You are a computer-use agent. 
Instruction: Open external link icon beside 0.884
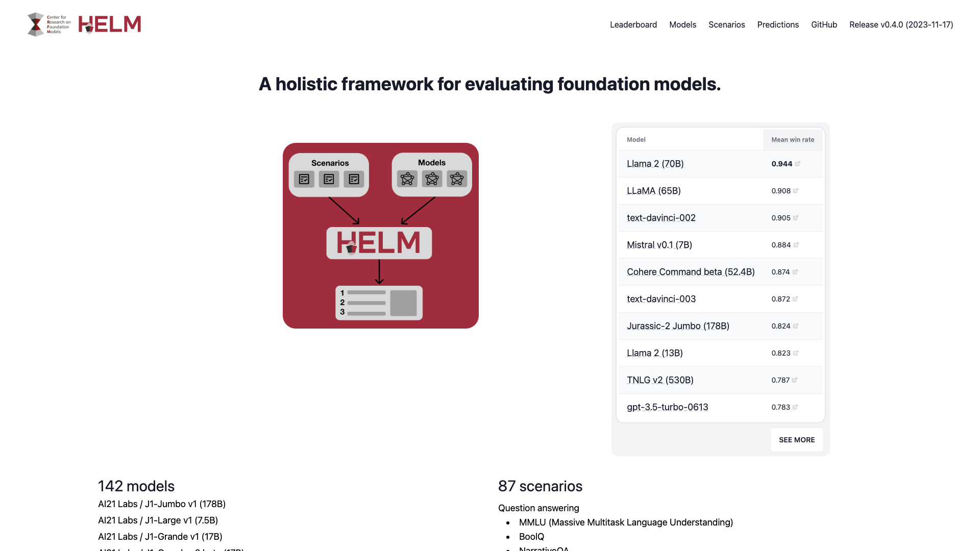coord(796,245)
